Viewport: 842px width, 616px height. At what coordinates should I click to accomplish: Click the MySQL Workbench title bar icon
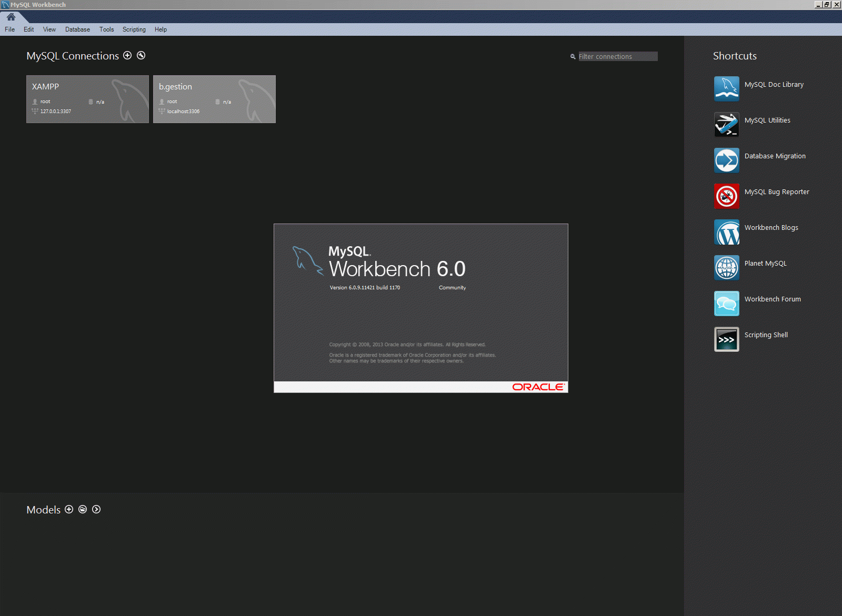[x=5, y=5]
